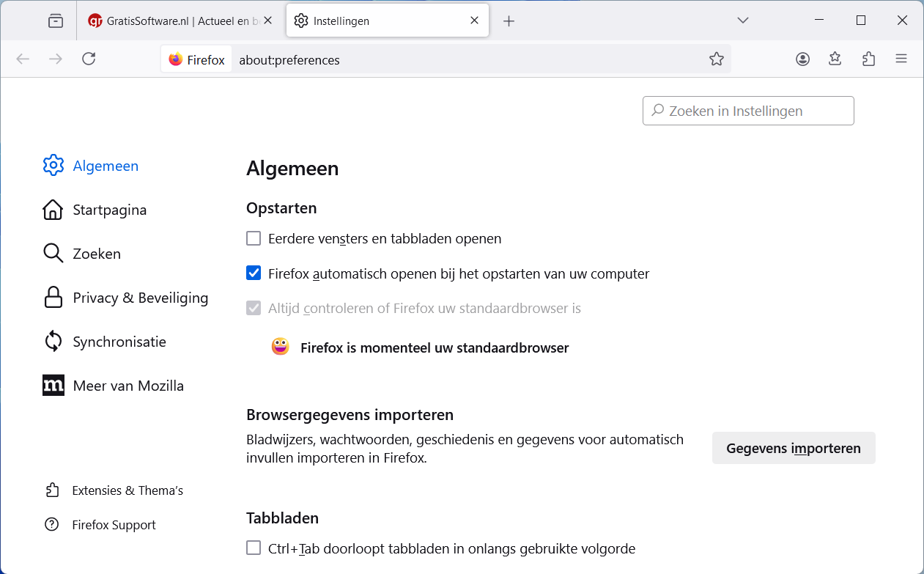The width and height of the screenshot is (924, 574).
Task: Close the Instellingen tab
Action: coord(475,21)
